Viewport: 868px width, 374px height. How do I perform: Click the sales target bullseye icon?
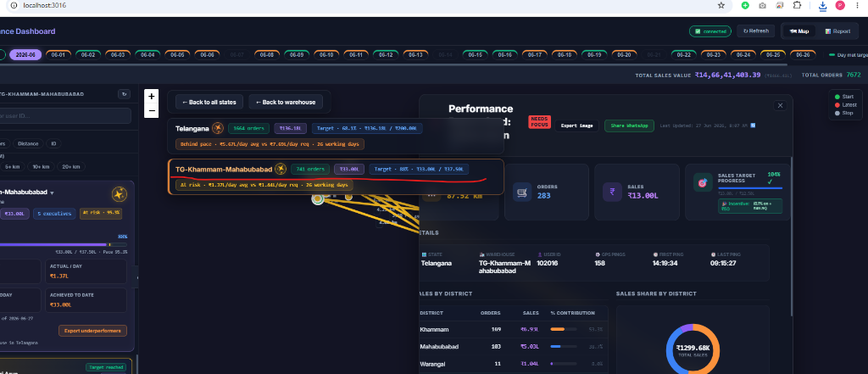pos(703,183)
